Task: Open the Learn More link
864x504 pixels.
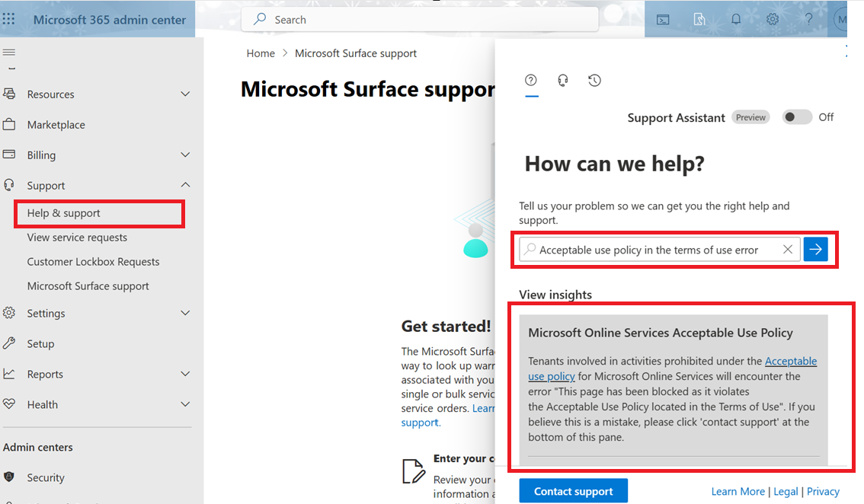Action: tap(738, 491)
